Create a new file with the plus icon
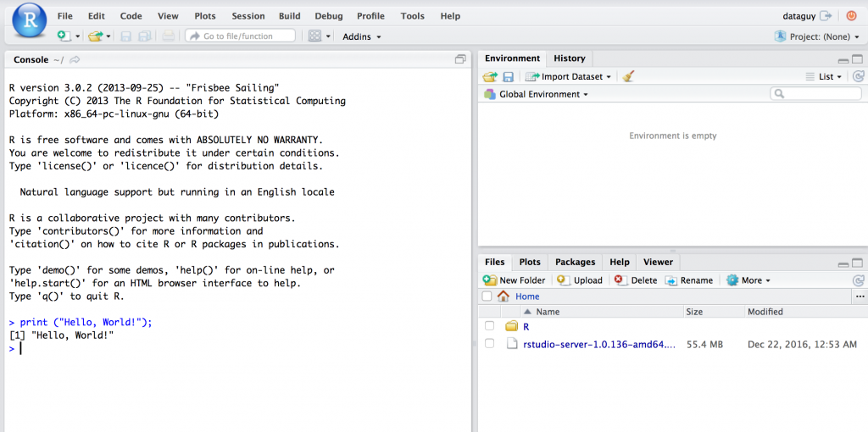 (64, 36)
